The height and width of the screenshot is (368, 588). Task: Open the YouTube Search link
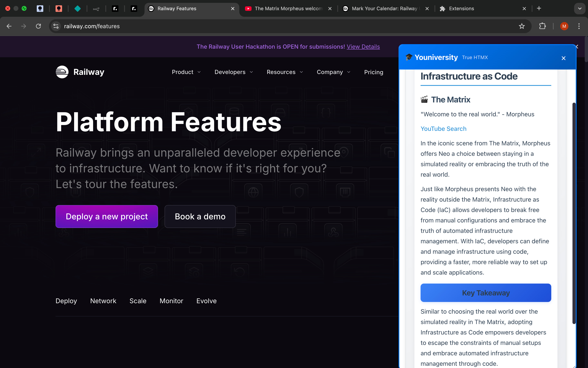[443, 129]
